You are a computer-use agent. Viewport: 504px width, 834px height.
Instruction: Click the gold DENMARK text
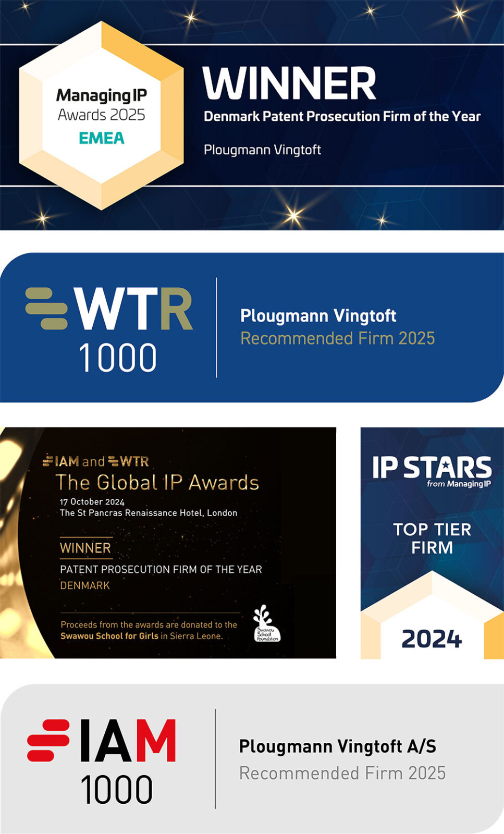[x=85, y=585]
